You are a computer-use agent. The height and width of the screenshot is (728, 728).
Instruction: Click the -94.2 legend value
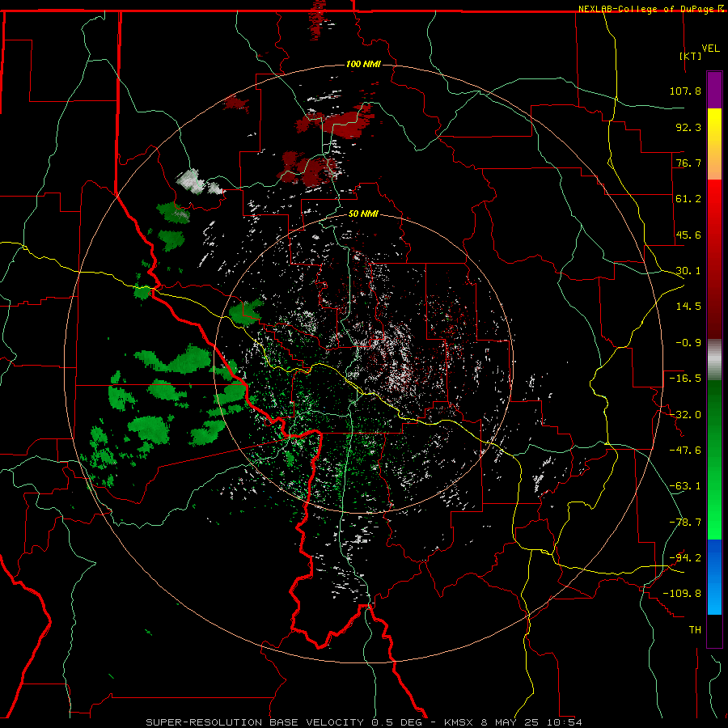[685, 558]
